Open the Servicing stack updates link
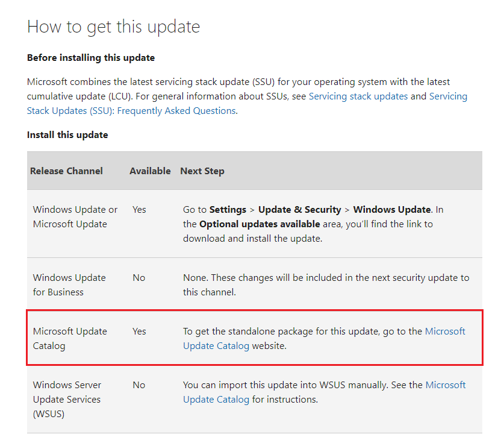Screen dimensions: 504x440 click(358, 96)
